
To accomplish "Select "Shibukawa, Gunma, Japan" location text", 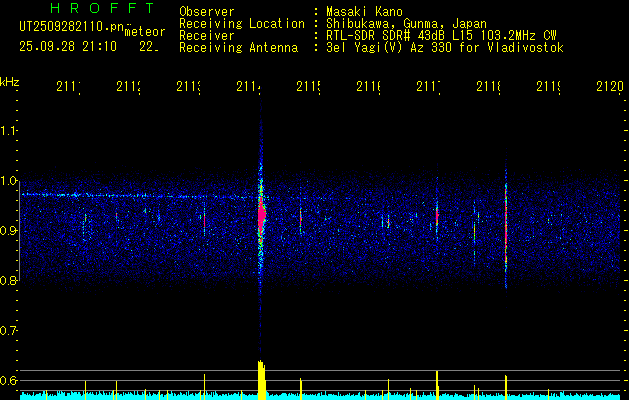I will 406,24.
